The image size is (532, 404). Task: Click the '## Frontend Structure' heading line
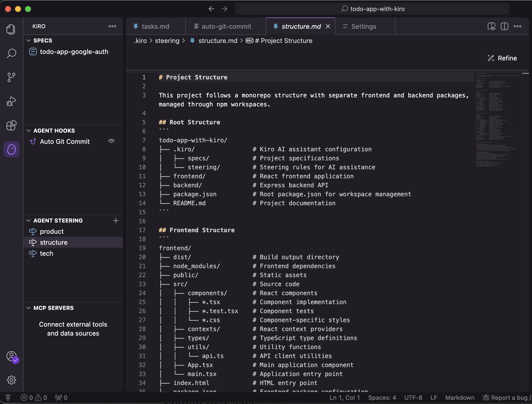pos(197,230)
